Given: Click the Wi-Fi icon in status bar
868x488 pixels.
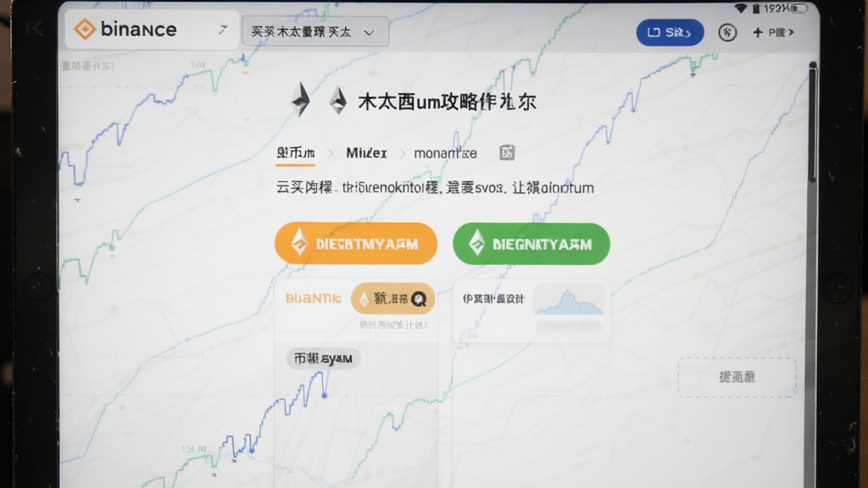Looking at the screenshot, I should (740, 8).
